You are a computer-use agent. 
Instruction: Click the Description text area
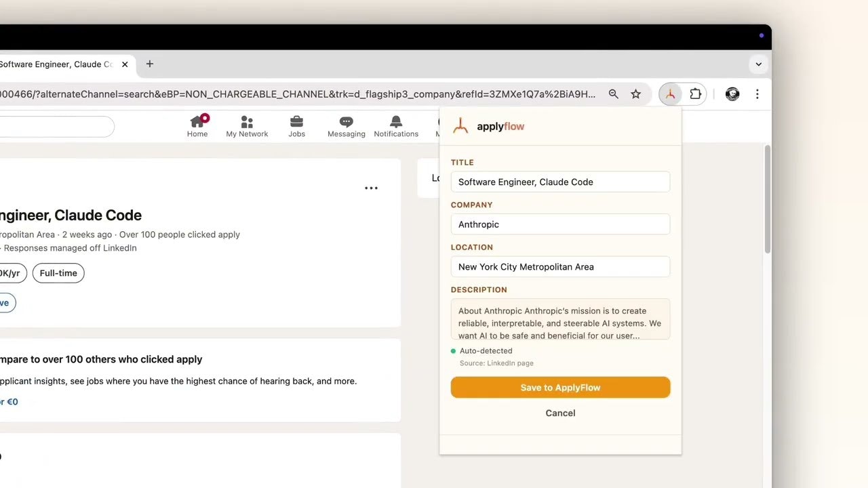tap(560, 319)
